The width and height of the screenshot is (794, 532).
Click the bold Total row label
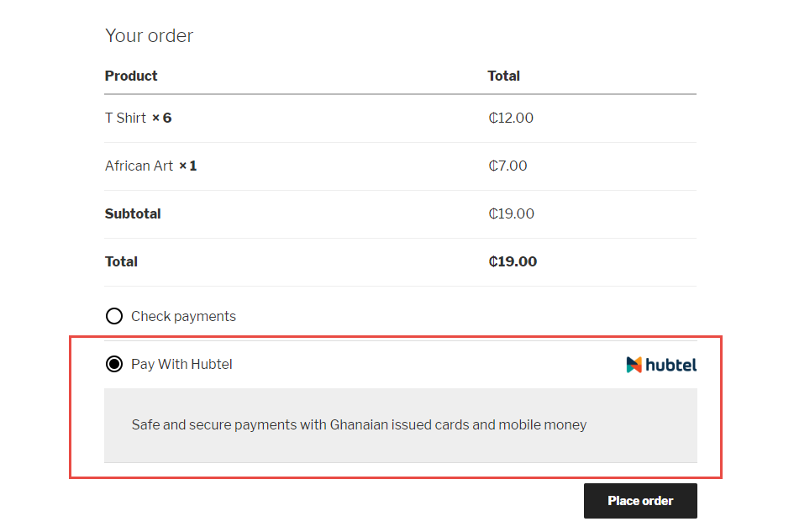[121, 261]
